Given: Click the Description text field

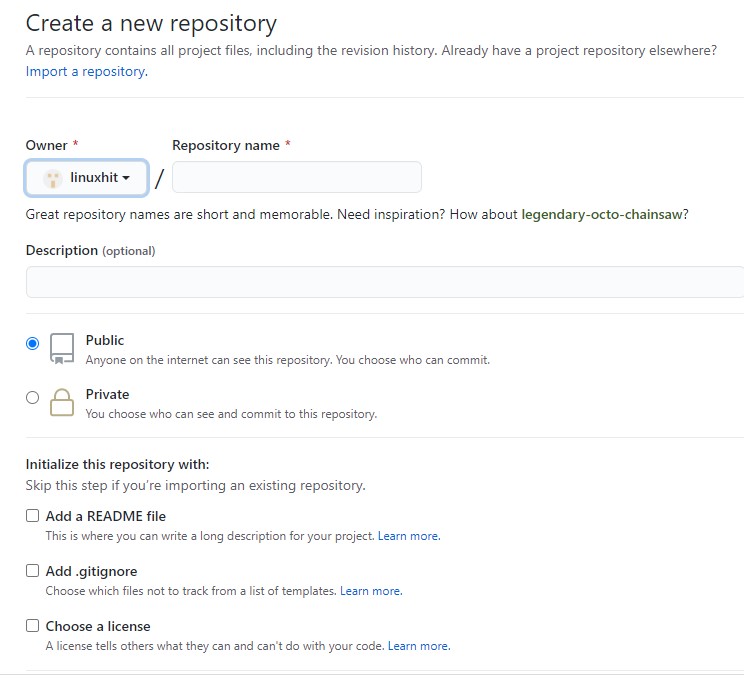Looking at the screenshot, I should point(385,282).
